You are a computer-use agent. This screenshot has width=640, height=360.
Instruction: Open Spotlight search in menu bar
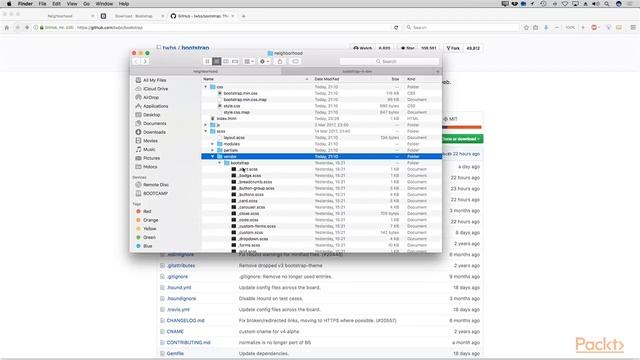(x=607, y=4)
